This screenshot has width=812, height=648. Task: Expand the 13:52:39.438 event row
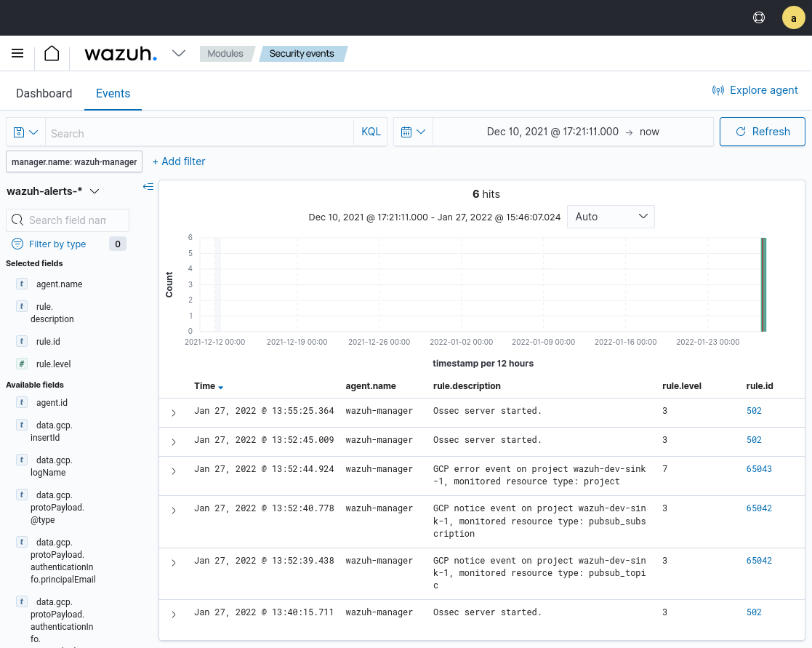tap(174, 562)
